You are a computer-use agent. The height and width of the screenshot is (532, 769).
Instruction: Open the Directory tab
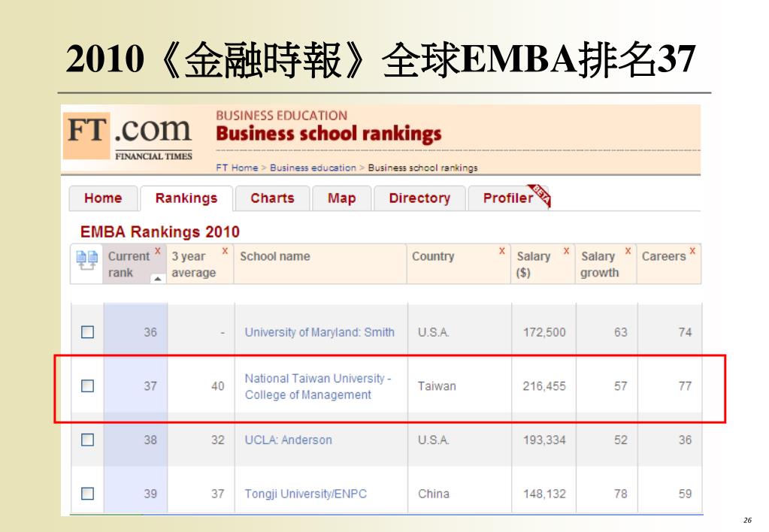point(419,198)
